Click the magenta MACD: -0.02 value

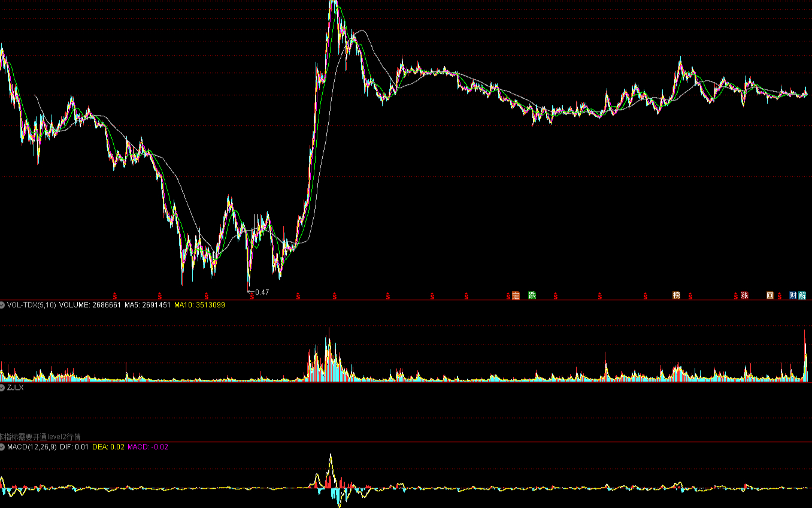(x=148, y=447)
